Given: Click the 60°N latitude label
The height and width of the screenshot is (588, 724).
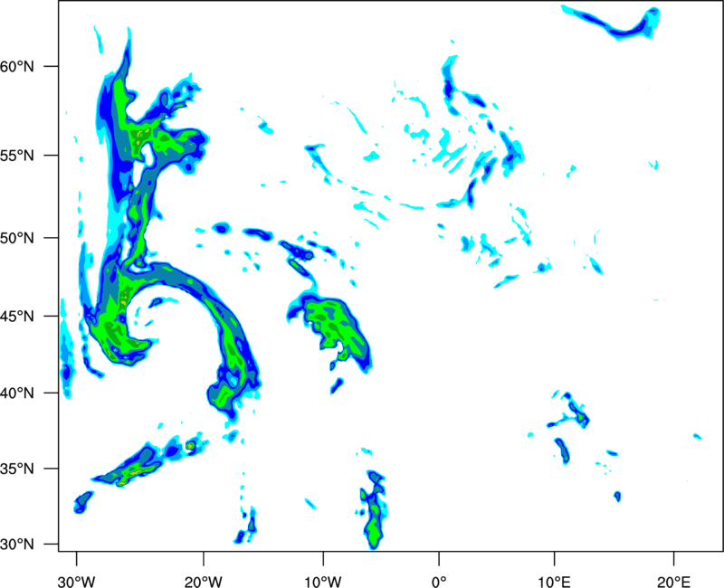Looking at the screenshot, I should 17,66.
